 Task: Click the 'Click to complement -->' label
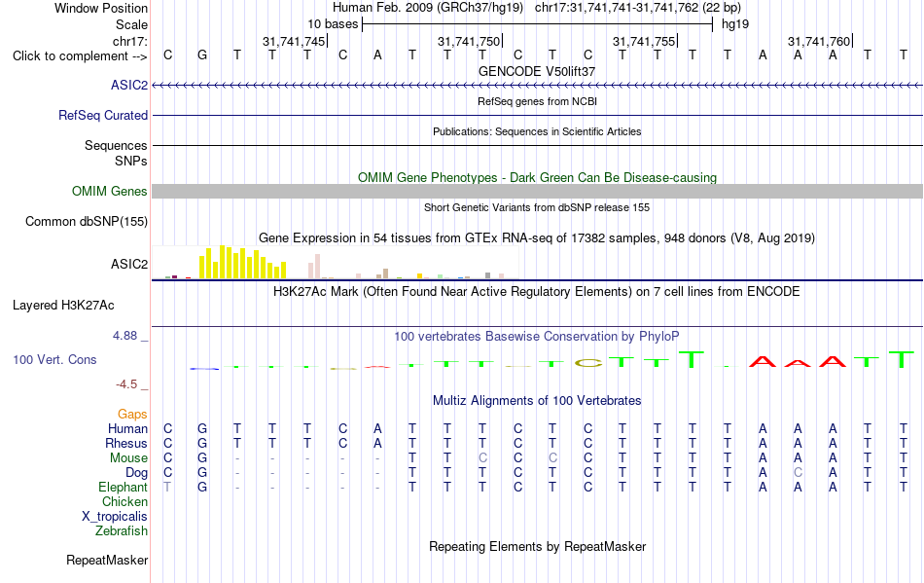tap(80, 56)
